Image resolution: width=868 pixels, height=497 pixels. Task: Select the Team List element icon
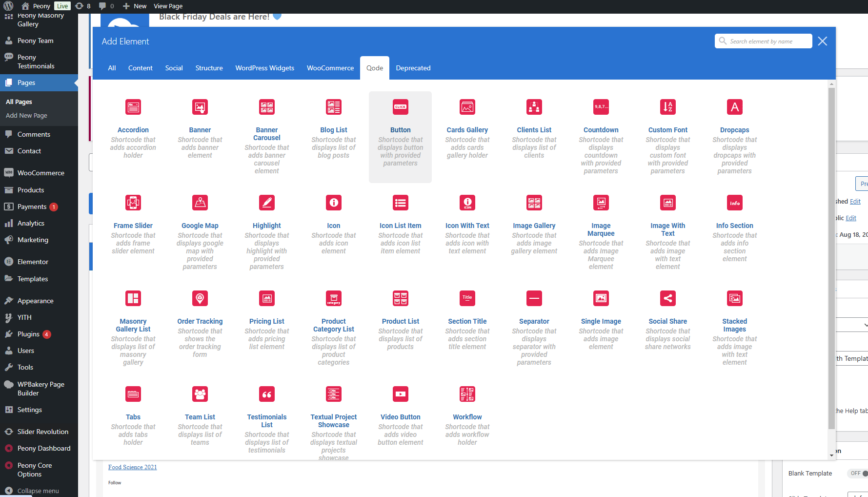click(x=200, y=394)
